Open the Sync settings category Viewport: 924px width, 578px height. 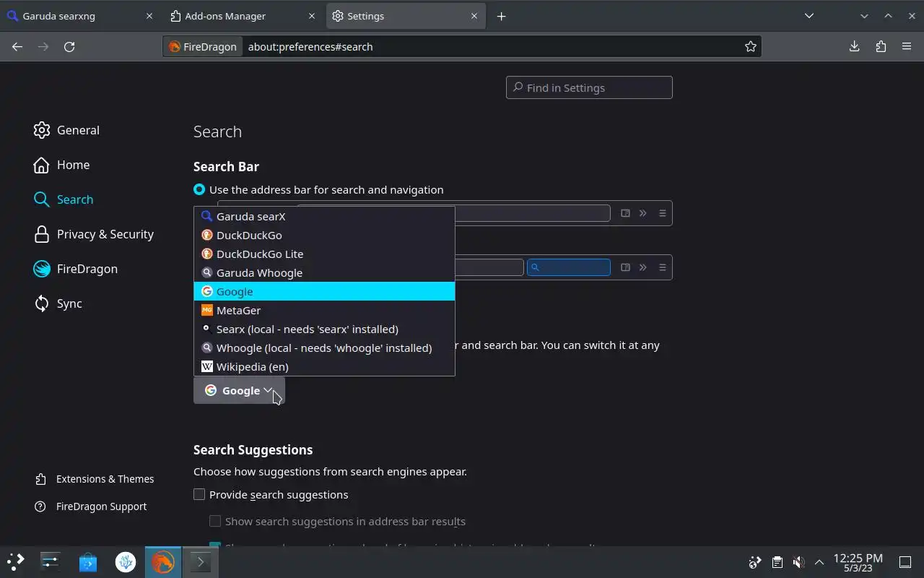click(x=58, y=303)
